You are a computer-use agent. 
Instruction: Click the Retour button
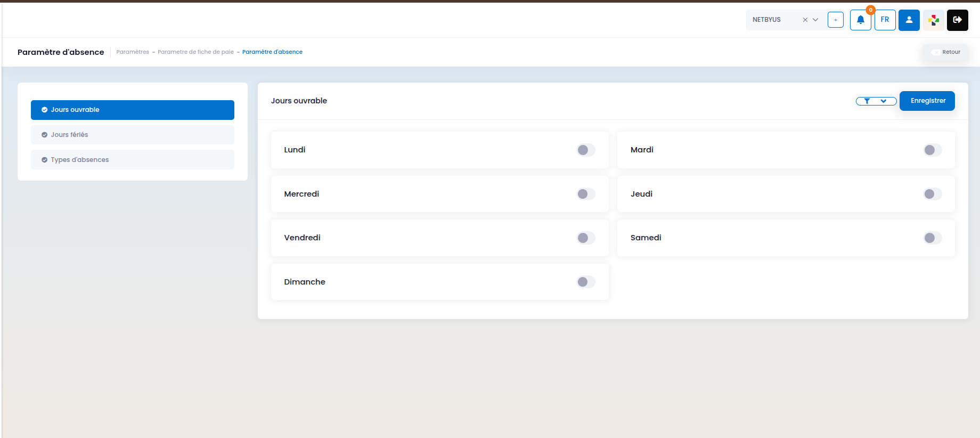pos(946,52)
